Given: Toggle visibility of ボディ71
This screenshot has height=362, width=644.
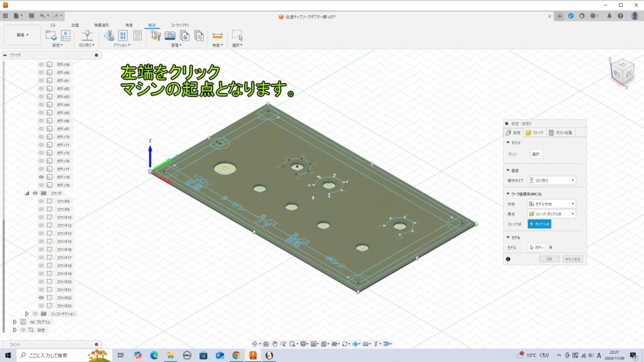Looking at the screenshot, I should point(41,145).
